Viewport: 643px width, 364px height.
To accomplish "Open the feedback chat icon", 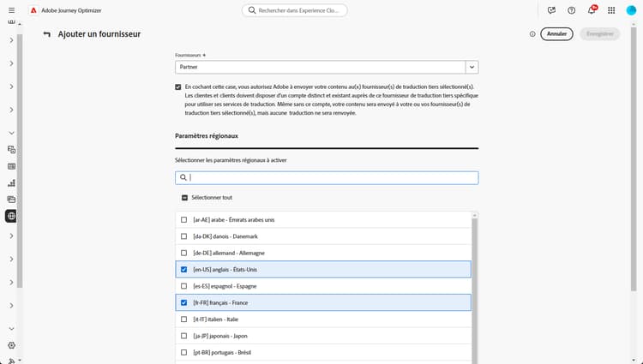I will point(551,10).
